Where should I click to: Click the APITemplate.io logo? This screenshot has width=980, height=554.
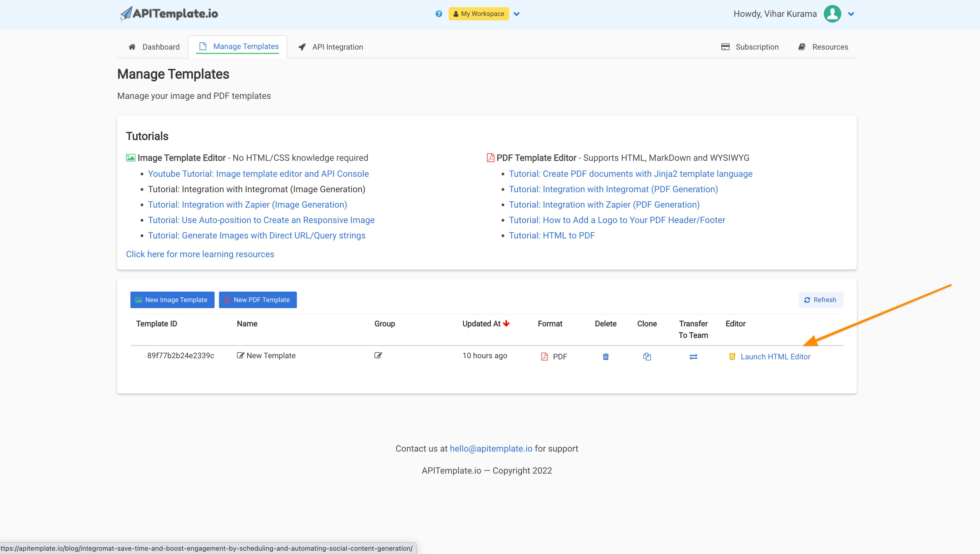click(x=169, y=14)
